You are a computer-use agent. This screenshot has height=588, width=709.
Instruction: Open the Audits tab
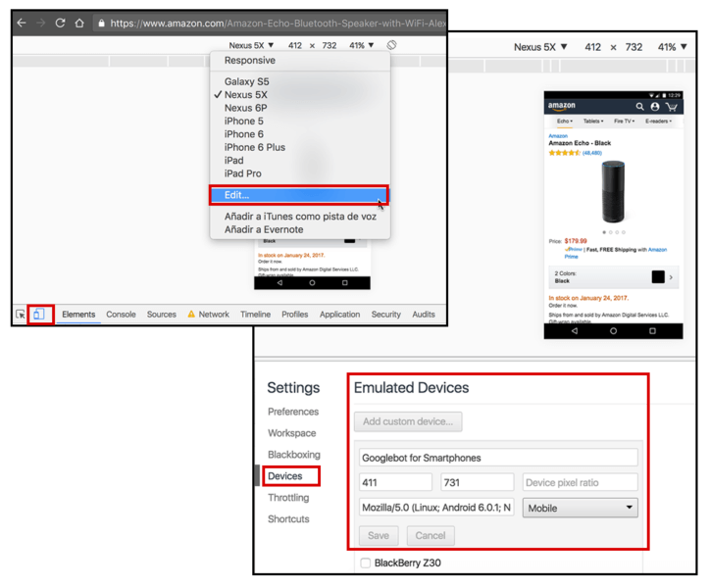pyautogui.click(x=424, y=315)
